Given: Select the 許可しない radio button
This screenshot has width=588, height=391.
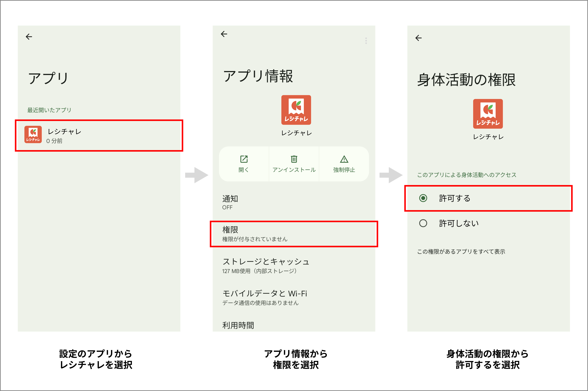Looking at the screenshot, I should (423, 224).
